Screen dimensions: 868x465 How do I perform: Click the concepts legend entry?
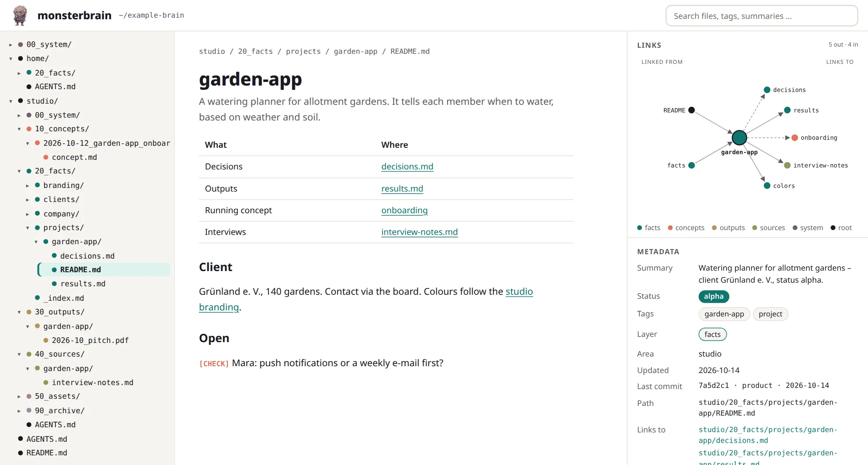click(686, 228)
